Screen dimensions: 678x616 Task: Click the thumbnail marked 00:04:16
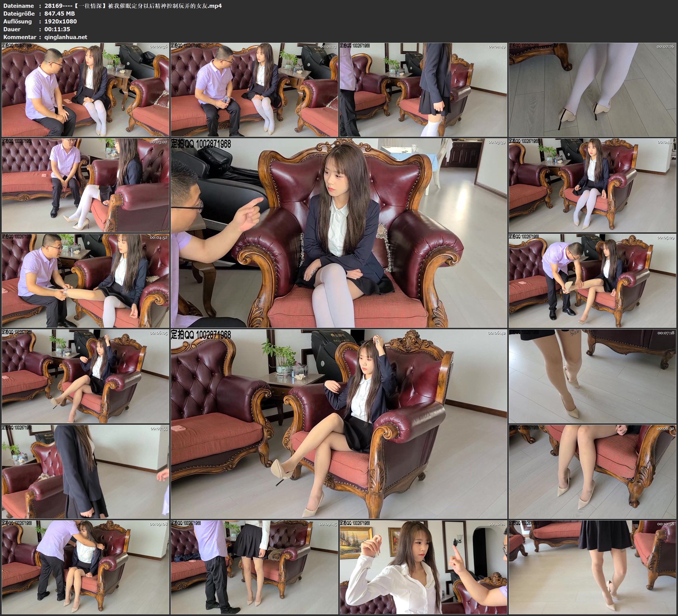tap(593, 185)
